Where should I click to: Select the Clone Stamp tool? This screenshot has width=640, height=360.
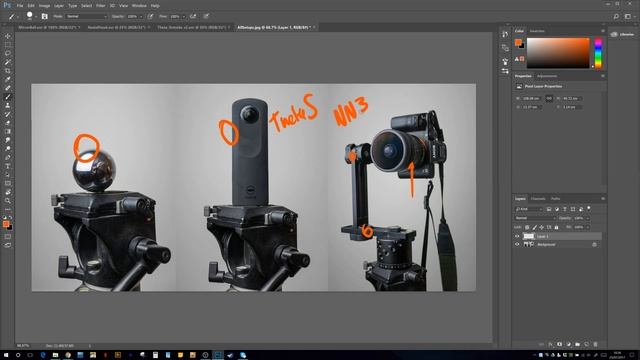click(x=8, y=105)
